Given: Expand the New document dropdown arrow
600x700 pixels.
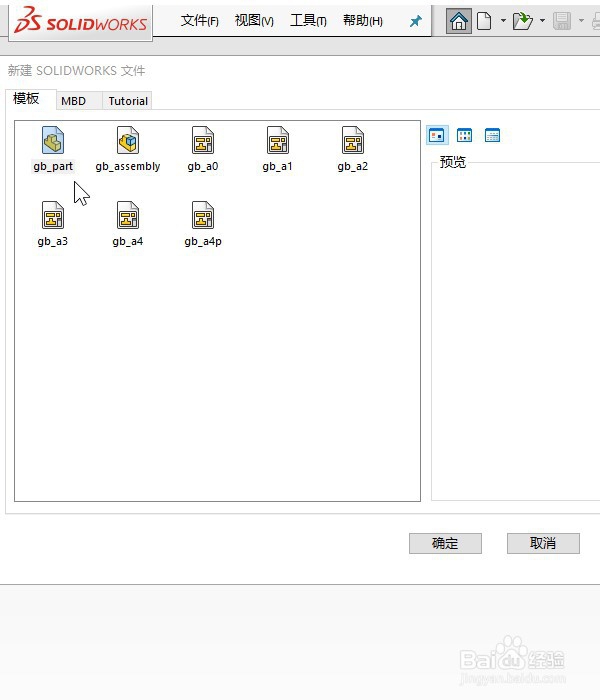Looking at the screenshot, I should (x=503, y=21).
